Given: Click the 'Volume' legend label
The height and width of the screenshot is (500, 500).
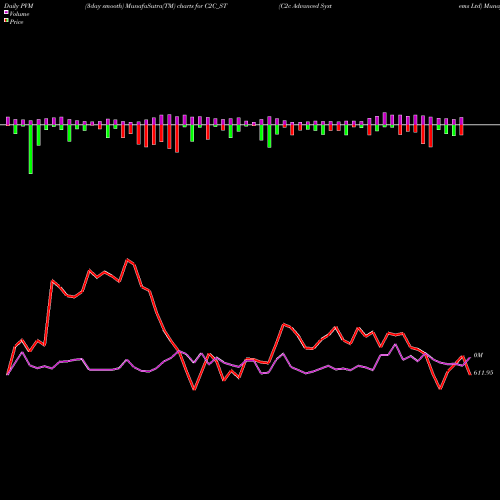Looking at the screenshot, I should coord(19,14).
